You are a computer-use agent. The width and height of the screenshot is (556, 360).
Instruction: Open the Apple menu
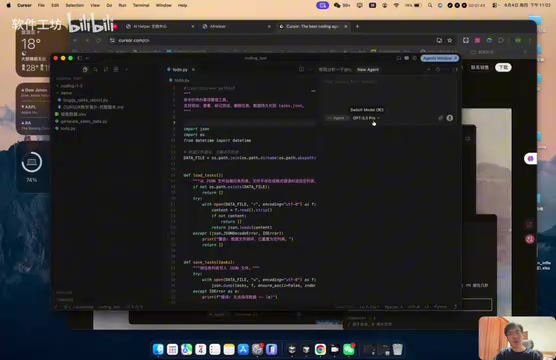[x=9, y=5]
